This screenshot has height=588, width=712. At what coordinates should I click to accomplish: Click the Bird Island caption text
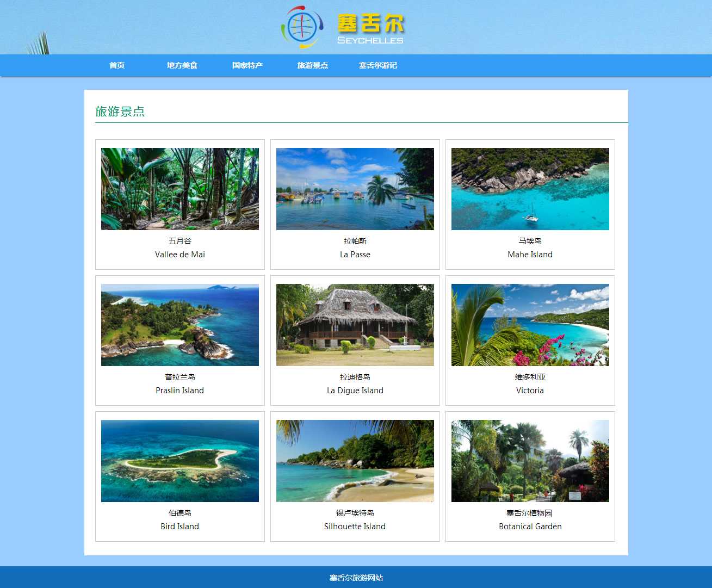pyautogui.click(x=180, y=527)
